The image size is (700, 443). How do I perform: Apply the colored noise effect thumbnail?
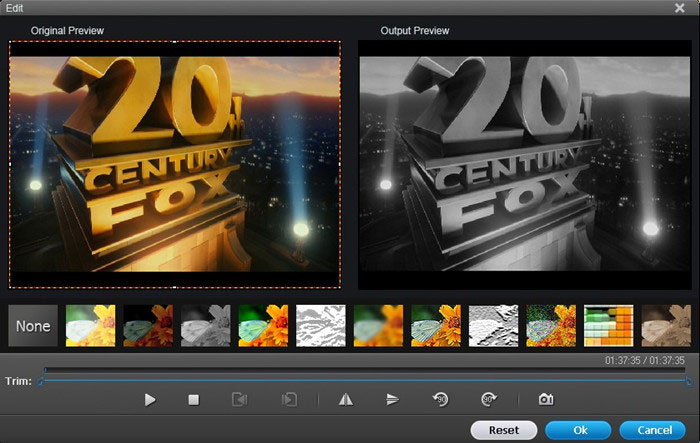(551, 326)
